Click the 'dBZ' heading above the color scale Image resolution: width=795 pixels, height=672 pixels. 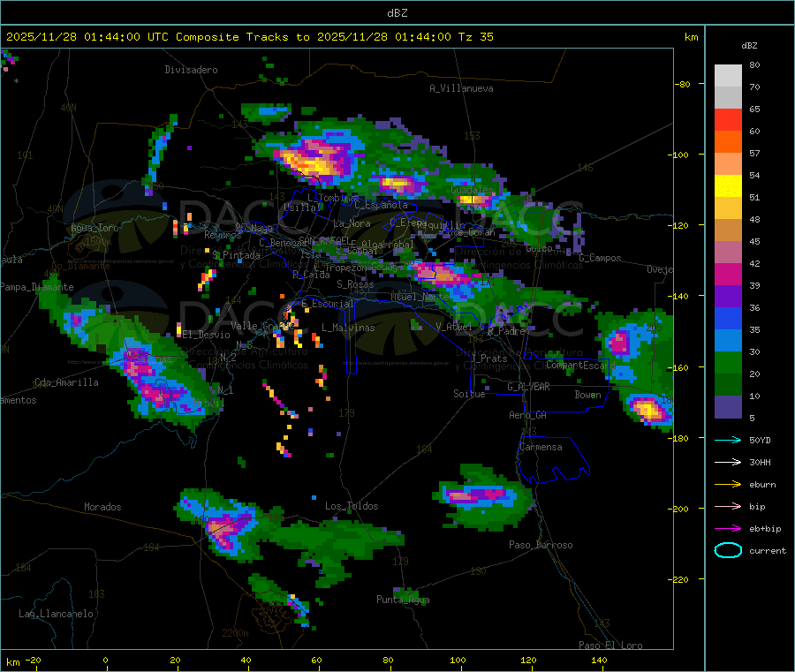click(x=749, y=46)
